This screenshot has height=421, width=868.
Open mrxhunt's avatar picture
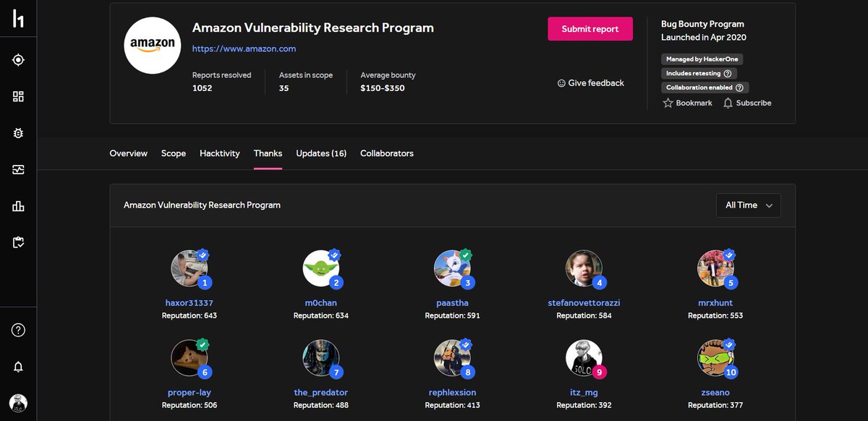[715, 268]
